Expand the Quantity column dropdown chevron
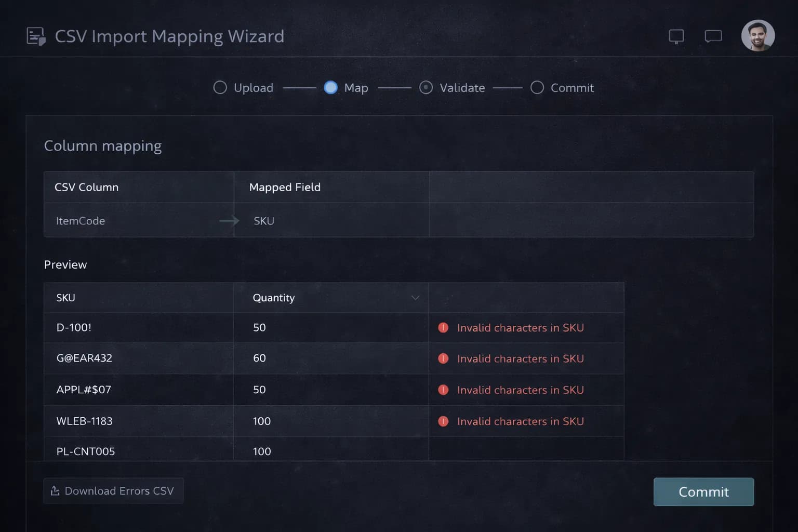The height and width of the screenshot is (532, 798). click(x=415, y=298)
